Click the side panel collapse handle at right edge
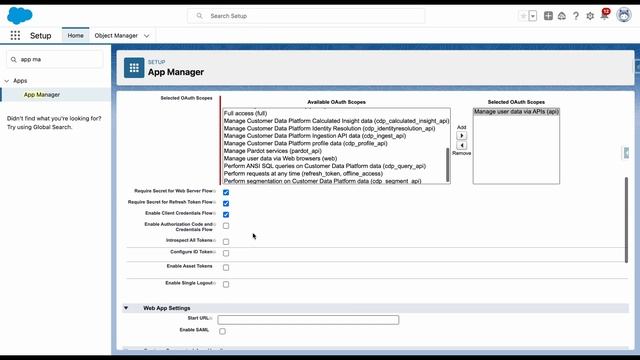640x360 pixels. click(626, 153)
